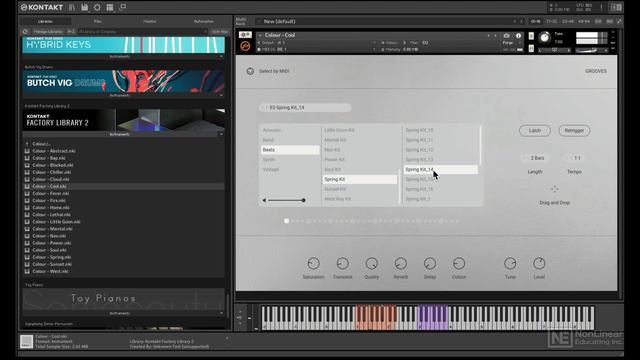Click the Delay knob

coord(430,264)
